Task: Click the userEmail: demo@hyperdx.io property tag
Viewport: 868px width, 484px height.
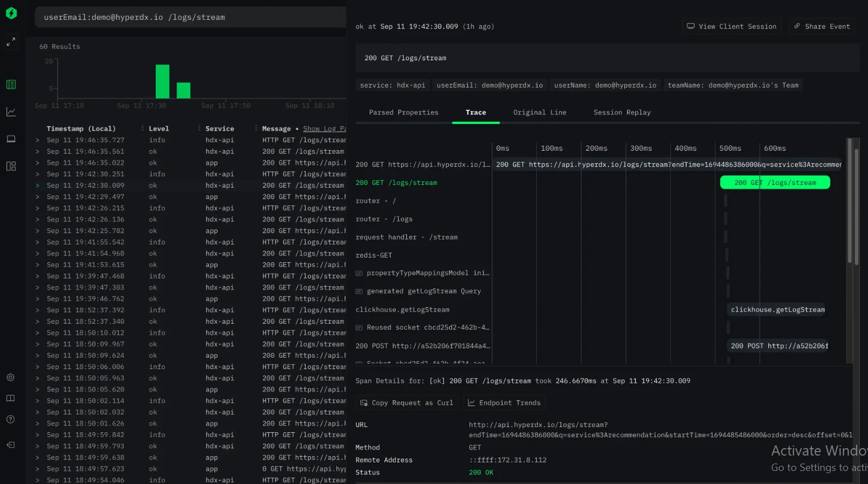Action: tap(489, 85)
